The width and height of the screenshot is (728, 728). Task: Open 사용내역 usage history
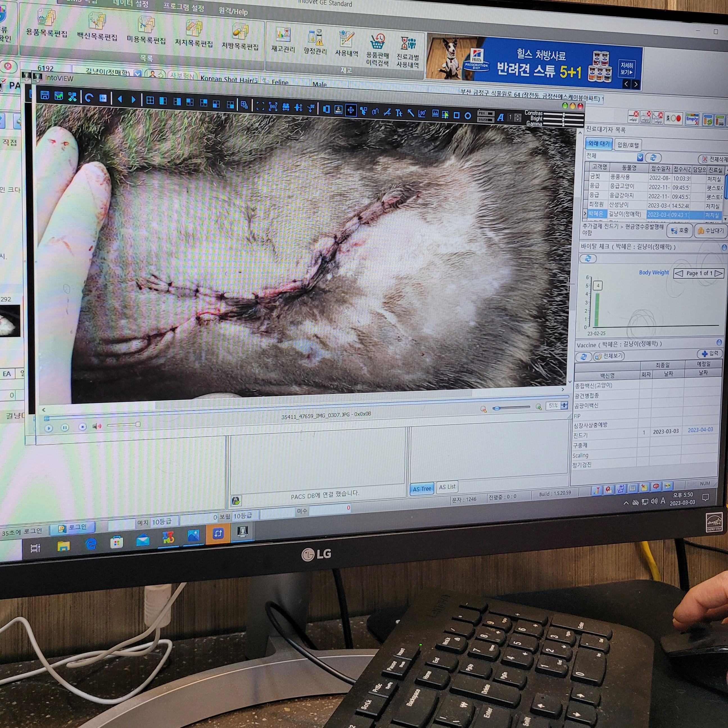(x=346, y=44)
